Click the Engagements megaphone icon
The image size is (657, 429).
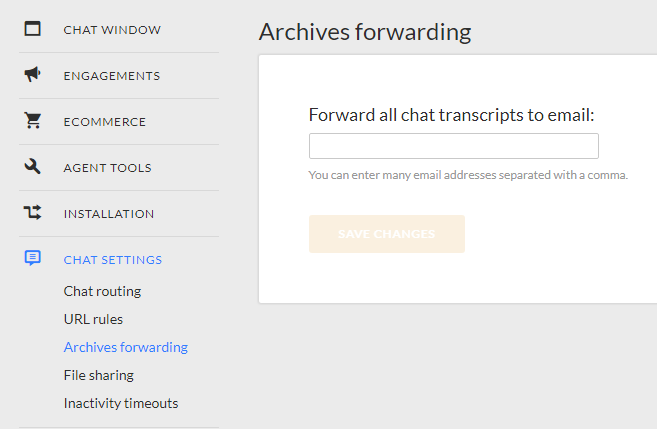tap(33, 75)
